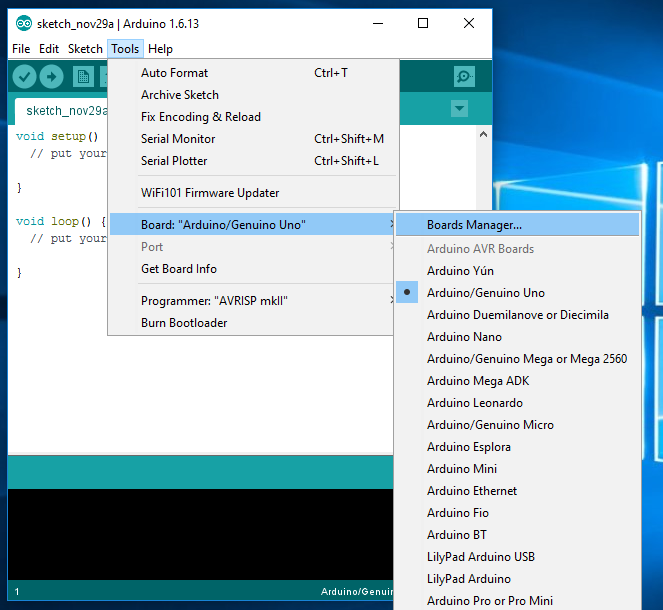Select Arduino Nano board
This screenshot has height=610, width=663.
pyautogui.click(x=517, y=336)
